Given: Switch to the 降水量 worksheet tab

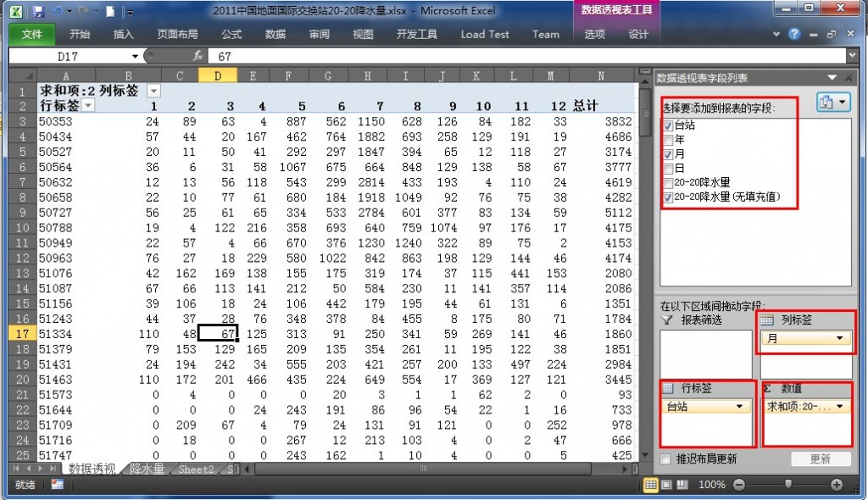Looking at the screenshot, I should 147,469.
